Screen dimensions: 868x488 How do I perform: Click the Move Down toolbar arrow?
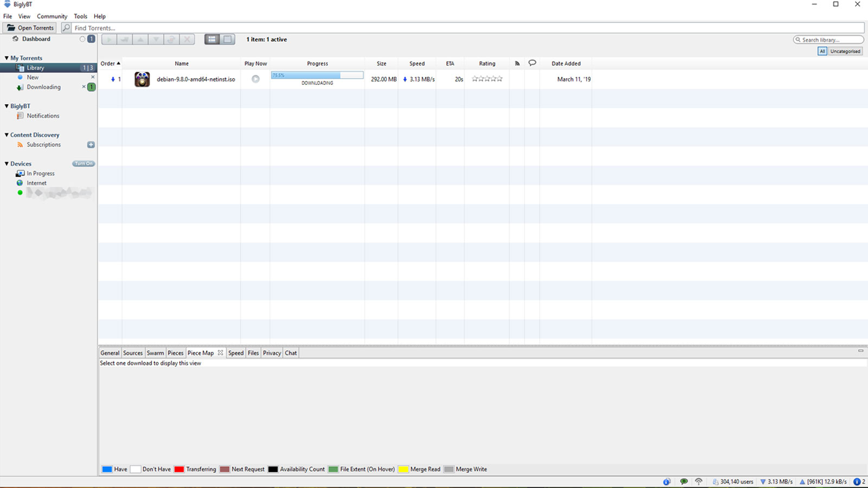click(156, 40)
